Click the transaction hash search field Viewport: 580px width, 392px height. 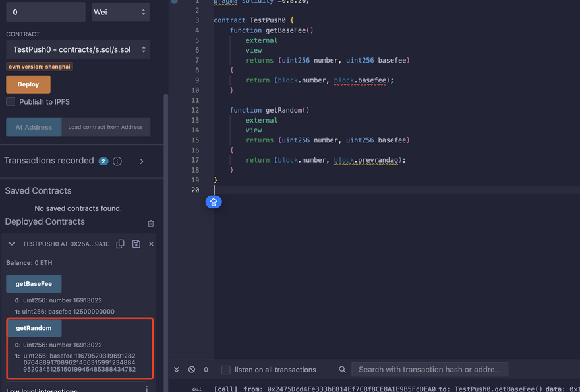[x=430, y=370]
